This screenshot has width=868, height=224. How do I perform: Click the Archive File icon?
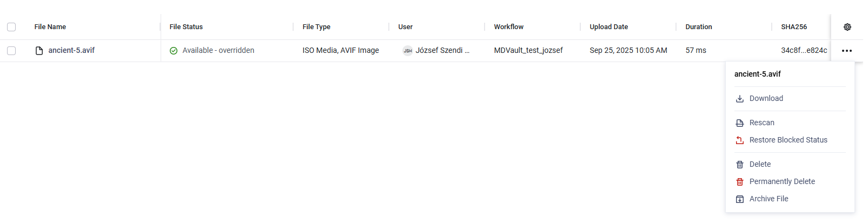click(x=740, y=199)
